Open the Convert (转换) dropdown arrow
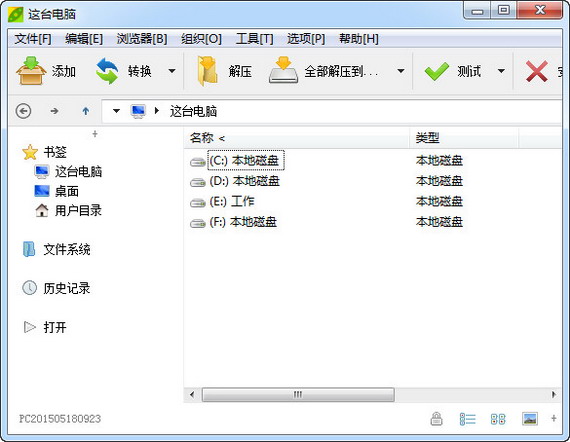The image size is (570, 442). pos(172,71)
